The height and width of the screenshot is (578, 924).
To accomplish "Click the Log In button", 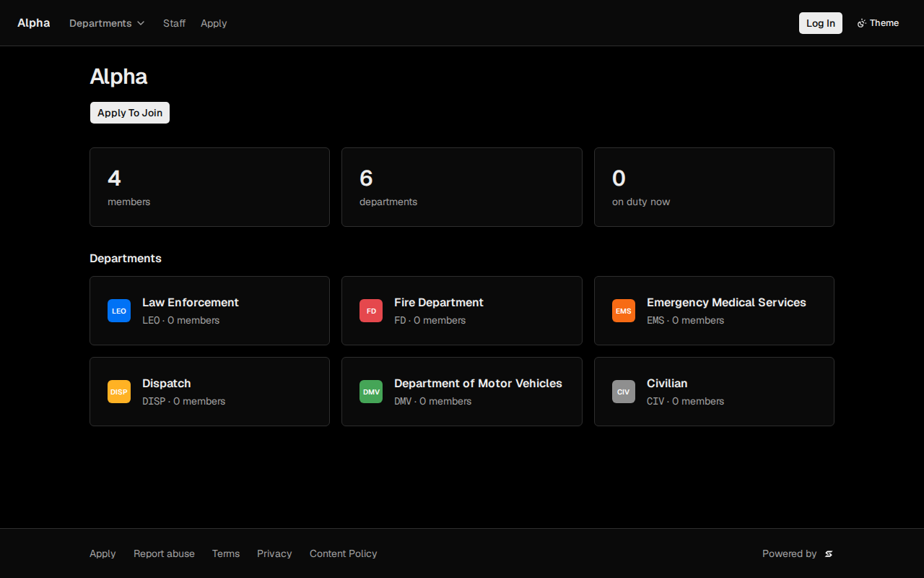I will 821,23.
